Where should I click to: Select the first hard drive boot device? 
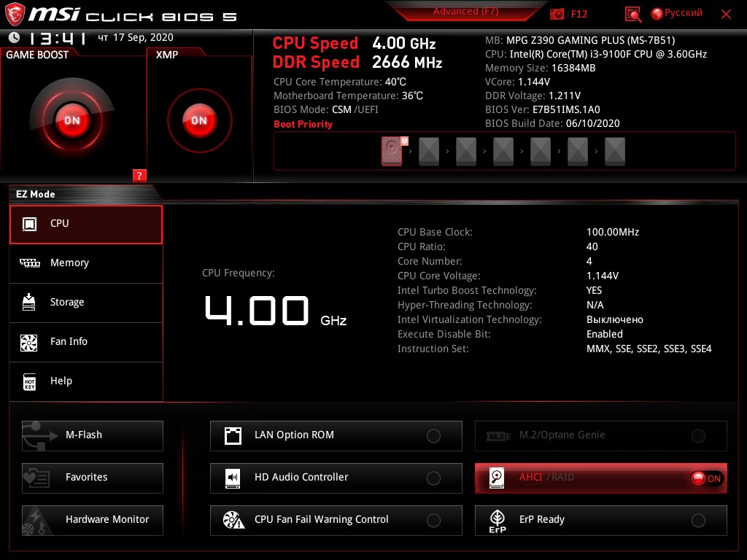[392, 151]
